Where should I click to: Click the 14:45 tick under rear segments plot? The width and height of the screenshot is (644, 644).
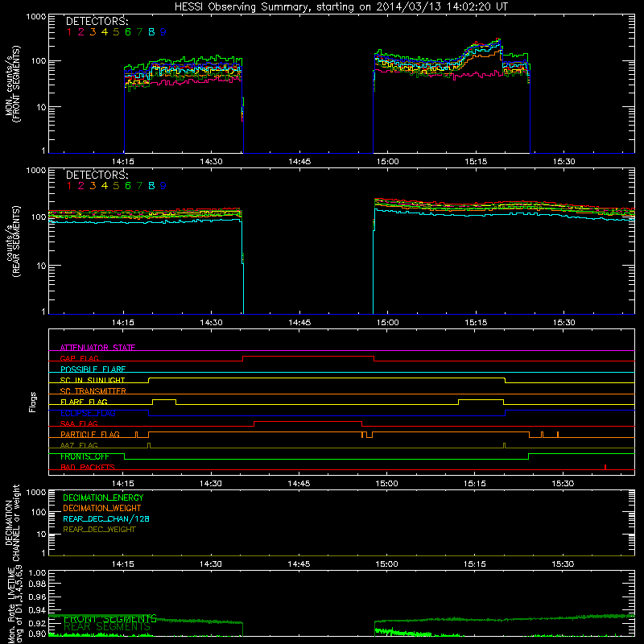[x=299, y=323]
